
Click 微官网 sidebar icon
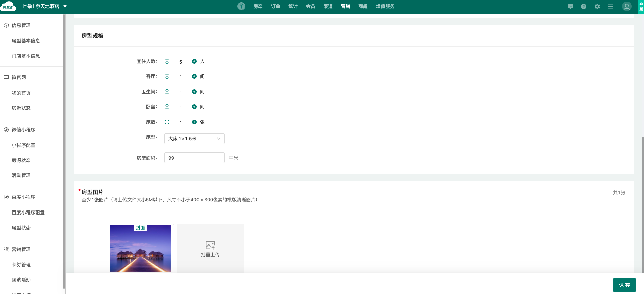pos(6,77)
